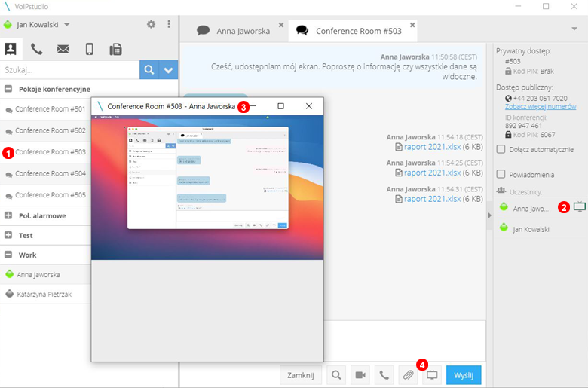This screenshot has height=388, width=588.
Task: Click the shared screen preview thumbnail
Action: click(207, 188)
